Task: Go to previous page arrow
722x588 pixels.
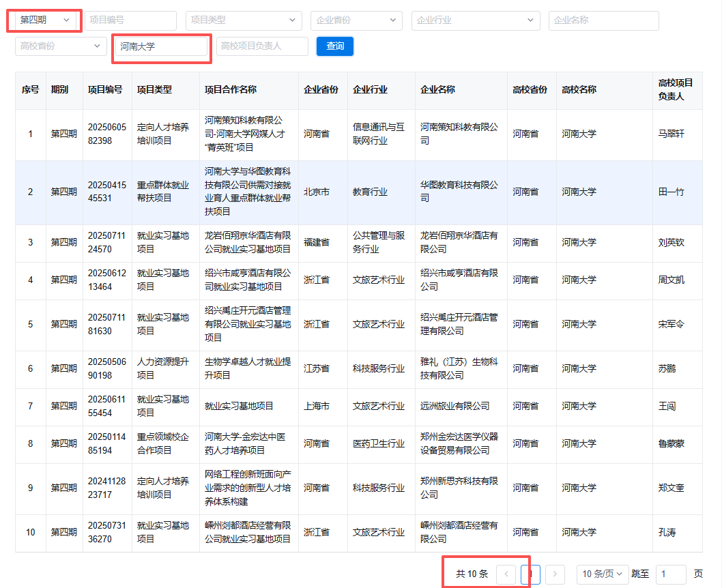Action: pyautogui.click(x=506, y=574)
